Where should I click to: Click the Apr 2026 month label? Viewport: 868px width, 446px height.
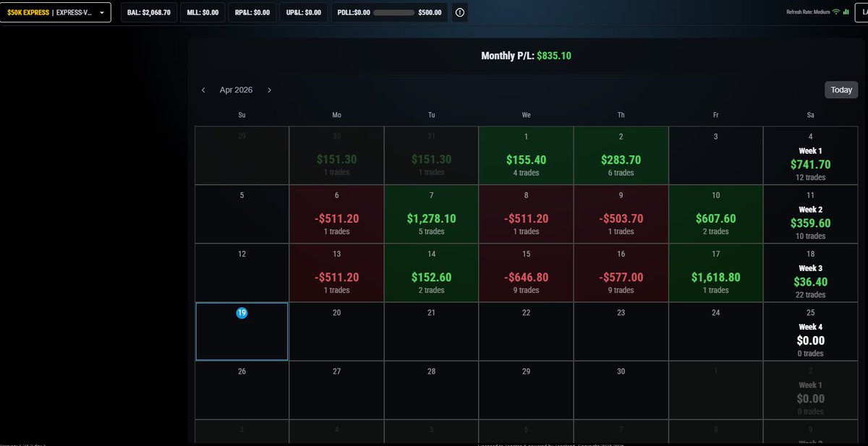(237, 90)
